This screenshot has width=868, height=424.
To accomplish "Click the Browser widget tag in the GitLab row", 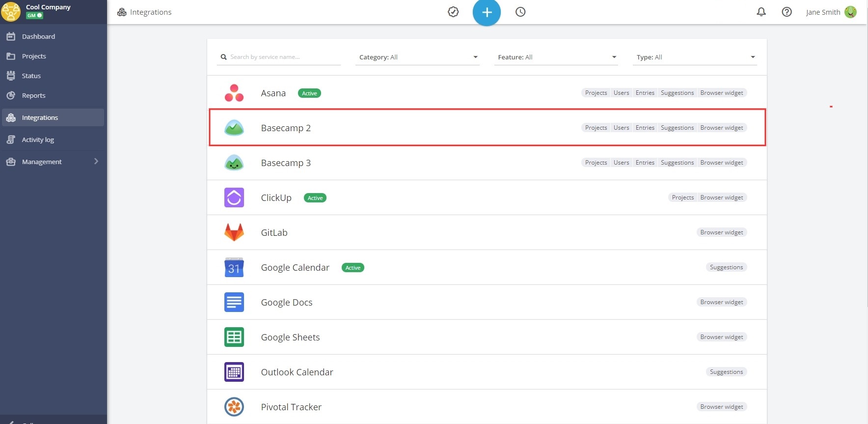I will click(722, 232).
